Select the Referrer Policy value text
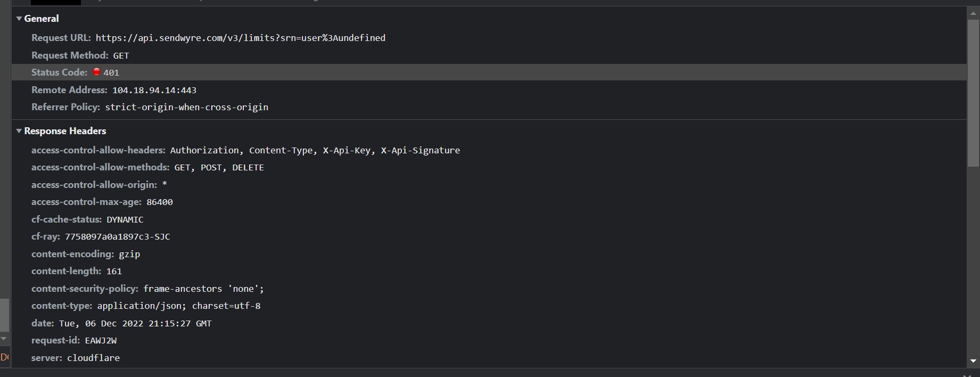 tap(186, 107)
